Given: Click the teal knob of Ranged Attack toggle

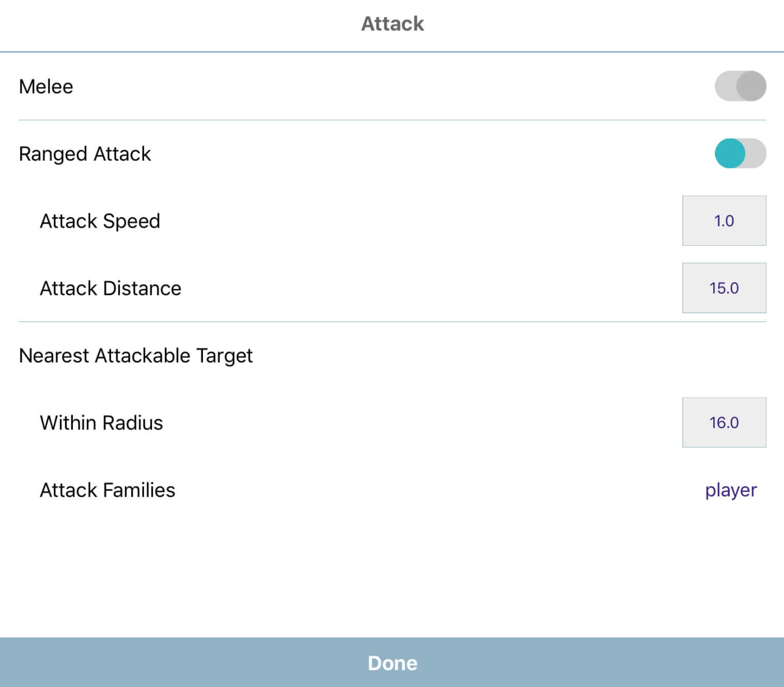Looking at the screenshot, I should pos(730,153).
